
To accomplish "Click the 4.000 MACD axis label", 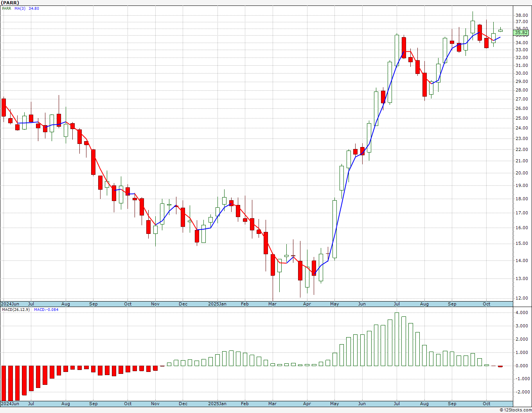I will pyautogui.click(x=521, y=313).
